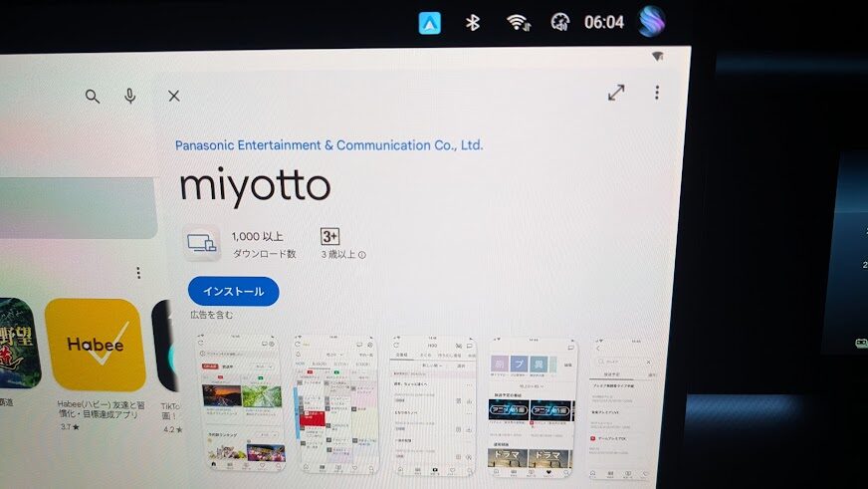Image resolution: width=868 pixels, height=489 pixels.
Task: Clear search with the X icon
Action: tap(173, 96)
